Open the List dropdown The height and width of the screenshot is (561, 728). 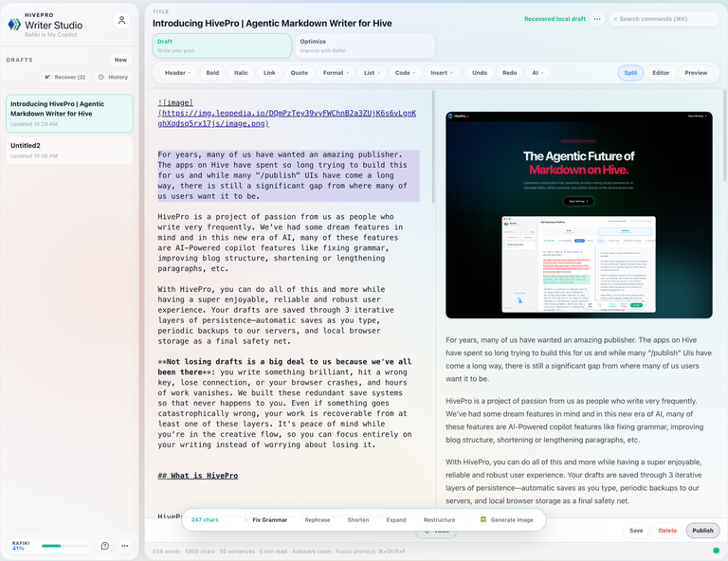pyautogui.click(x=372, y=73)
